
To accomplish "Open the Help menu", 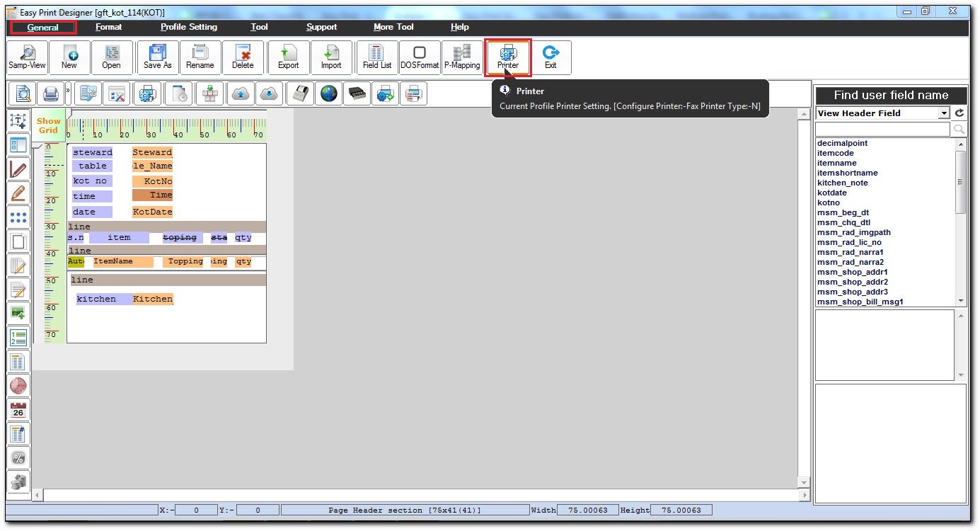I will tap(460, 28).
